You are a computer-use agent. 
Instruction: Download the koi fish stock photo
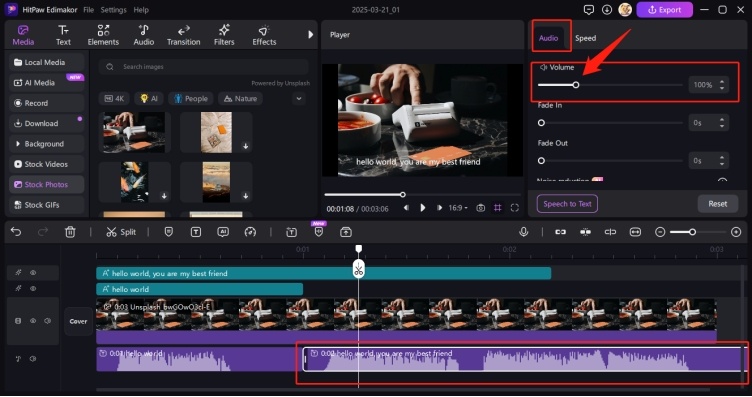tap(164, 196)
